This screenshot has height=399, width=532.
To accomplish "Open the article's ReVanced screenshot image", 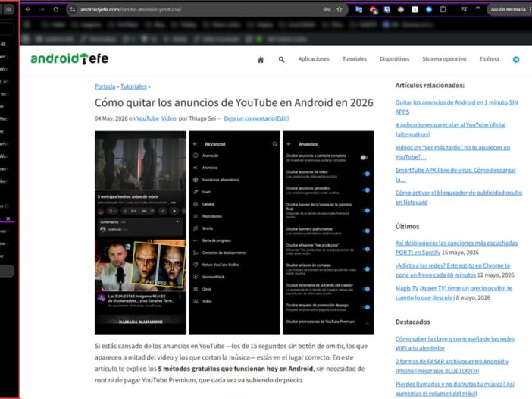I will pyautogui.click(x=234, y=233).
